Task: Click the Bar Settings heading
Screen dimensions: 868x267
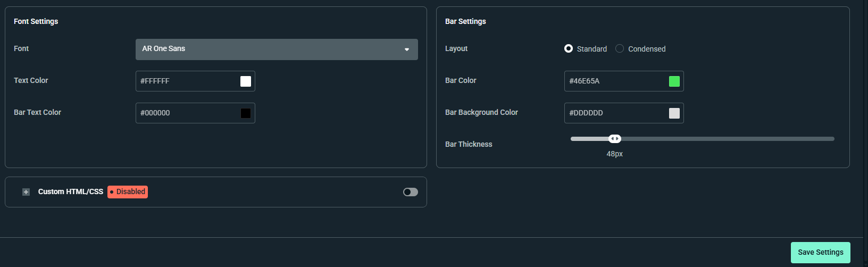Action: coord(465,21)
